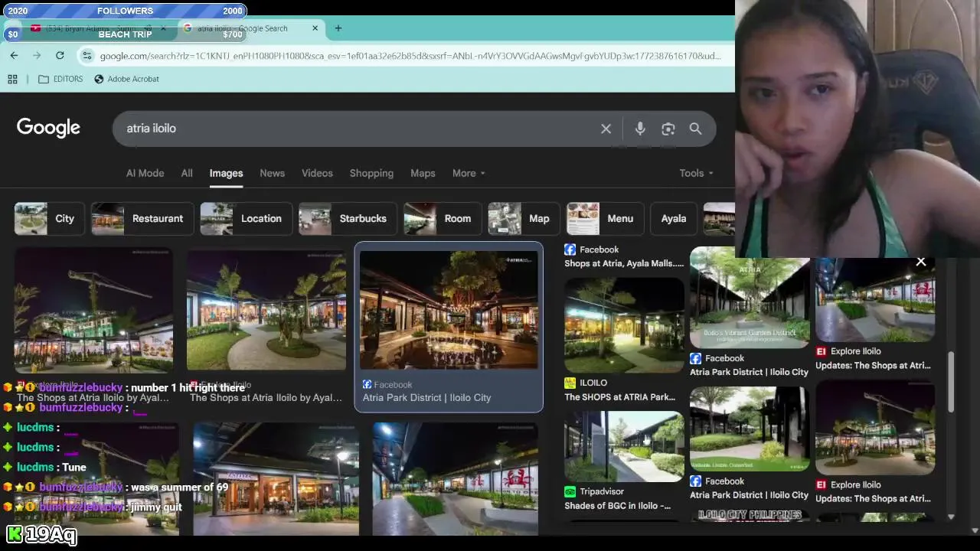This screenshot has height=551, width=980.
Task: Open the highlighted Atria Park District Facebook image
Action: [x=449, y=310]
